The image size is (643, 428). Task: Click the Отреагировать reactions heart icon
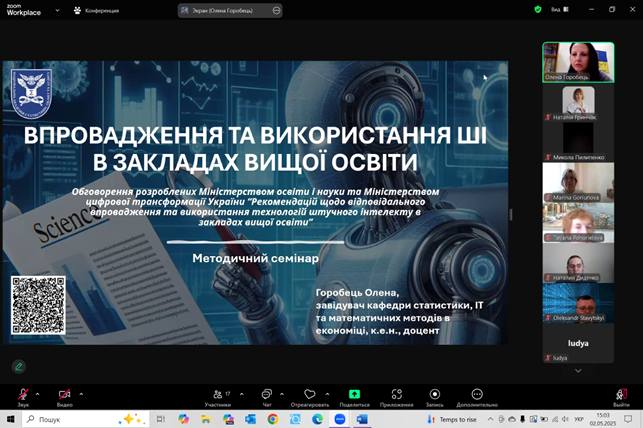309,394
